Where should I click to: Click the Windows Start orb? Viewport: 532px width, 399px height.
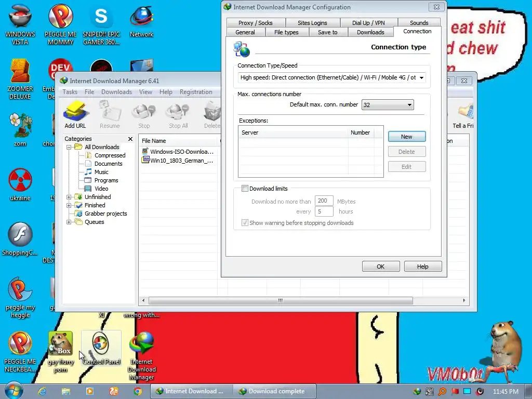(x=14, y=391)
